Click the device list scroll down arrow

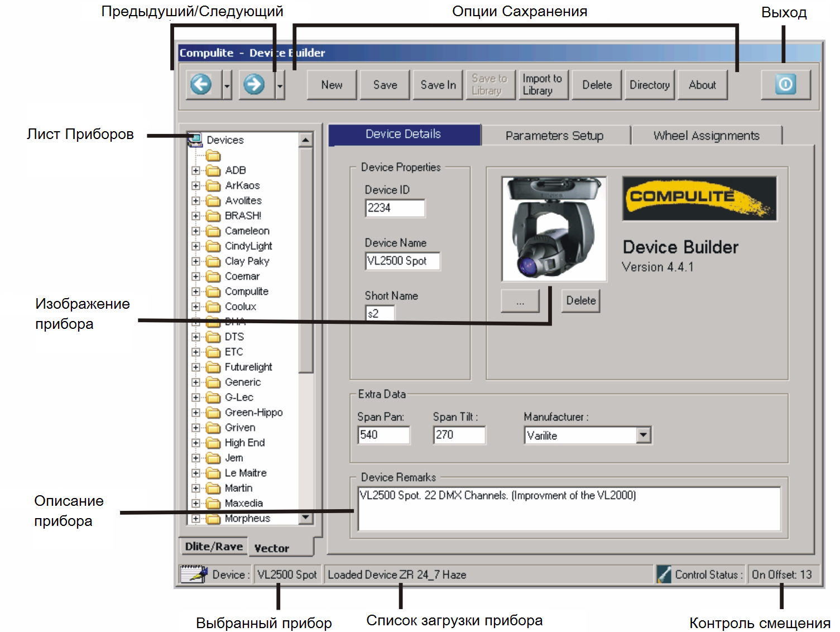(305, 518)
